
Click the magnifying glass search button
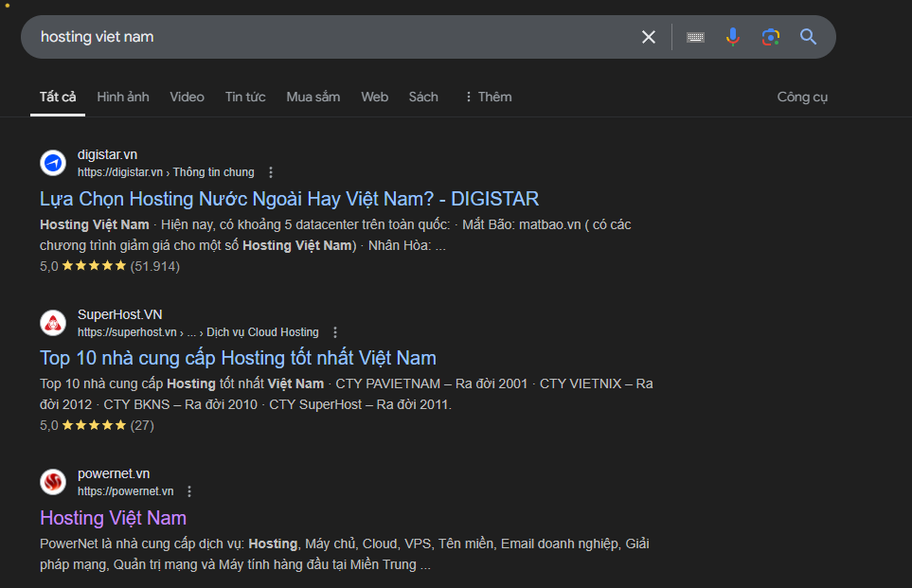pos(808,37)
